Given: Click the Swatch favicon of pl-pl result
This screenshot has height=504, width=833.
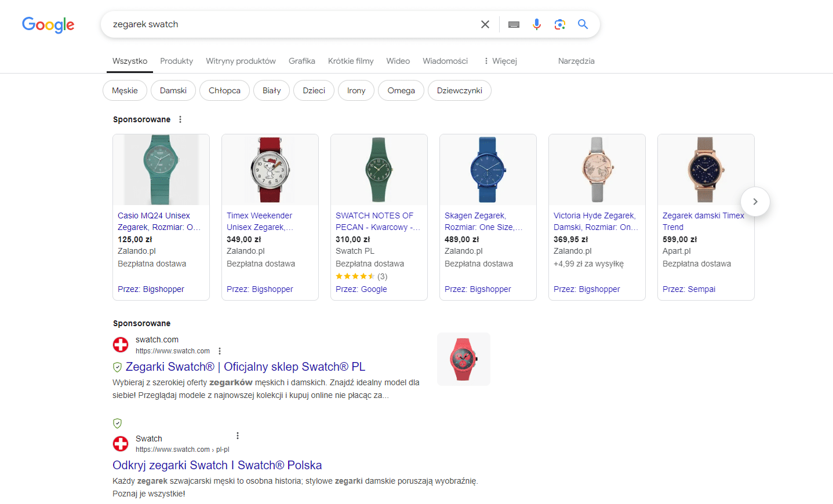Looking at the screenshot, I should 121,444.
